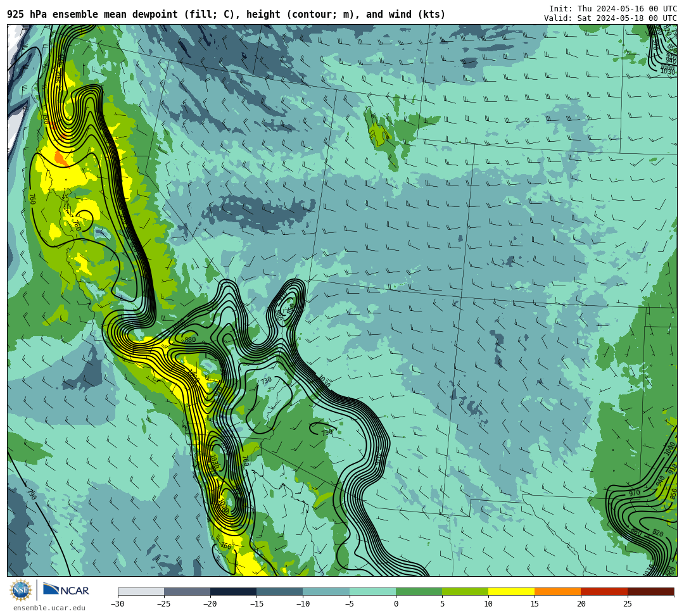The image size is (684, 616).
Task: Click the yellow 10 to 15 swatch
Action: pyautogui.click(x=511, y=591)
